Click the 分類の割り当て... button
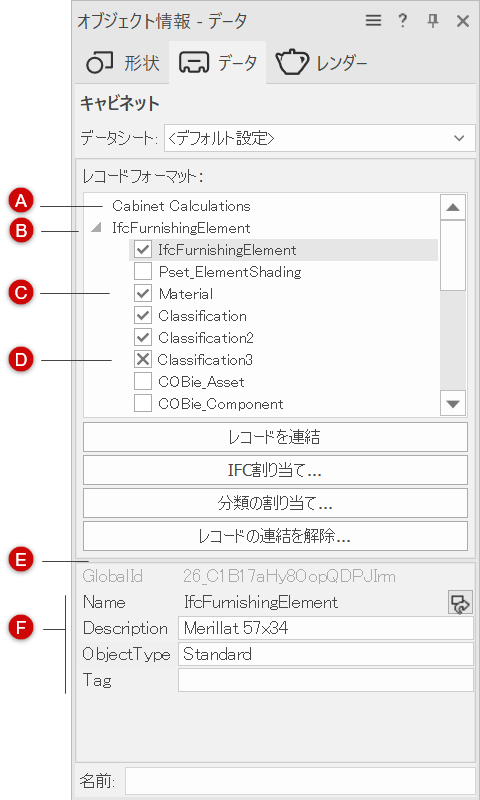The image size is (480, 800). coord(275,503)
